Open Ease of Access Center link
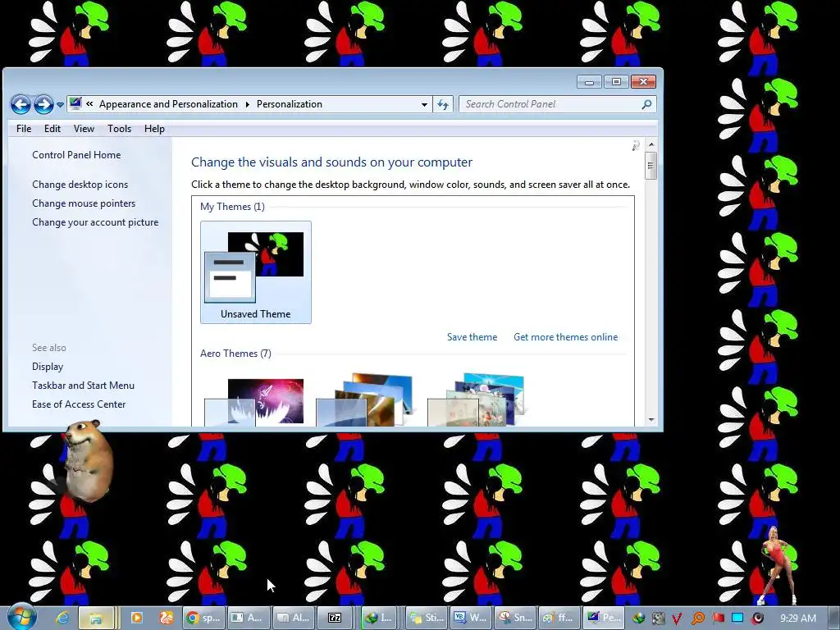 (78, 404)
